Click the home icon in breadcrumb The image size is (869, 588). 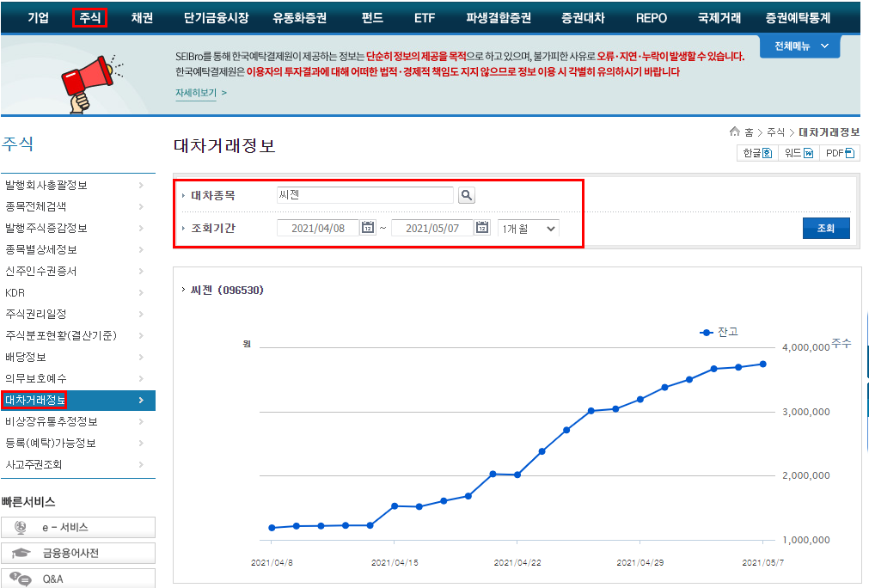[x=734, y=132]
